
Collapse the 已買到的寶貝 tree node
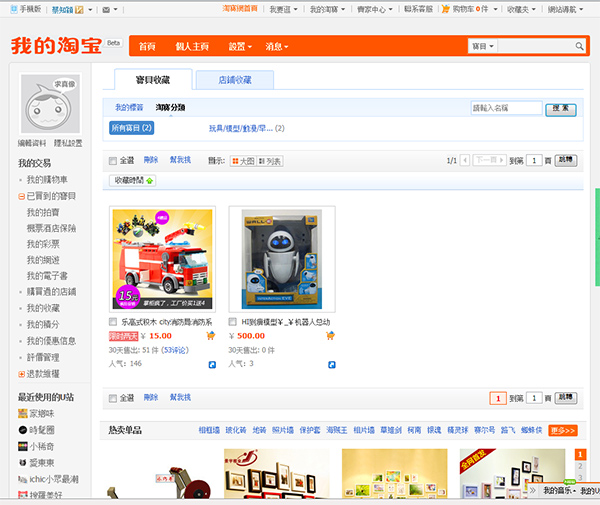pos(21,197)
